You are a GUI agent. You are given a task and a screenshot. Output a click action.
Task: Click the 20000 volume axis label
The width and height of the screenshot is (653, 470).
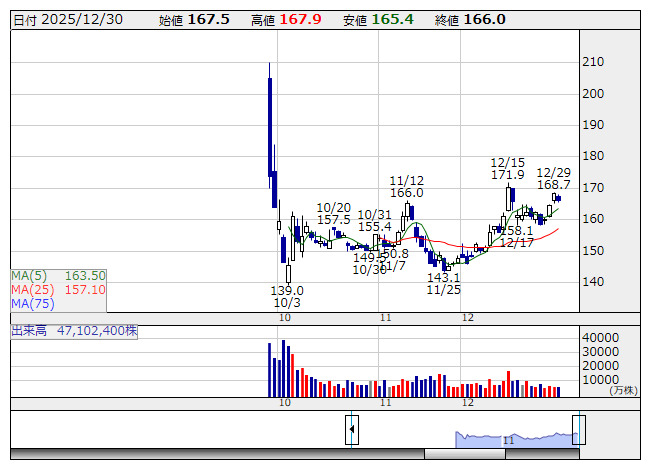click(x=601, y=366)
